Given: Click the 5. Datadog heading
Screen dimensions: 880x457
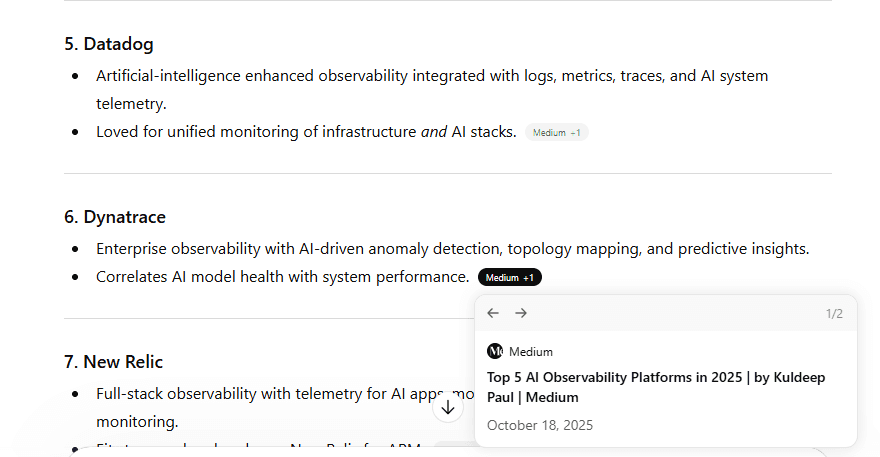Looking at the screenshot, I should pyautogui.click(x=109, y=44).
